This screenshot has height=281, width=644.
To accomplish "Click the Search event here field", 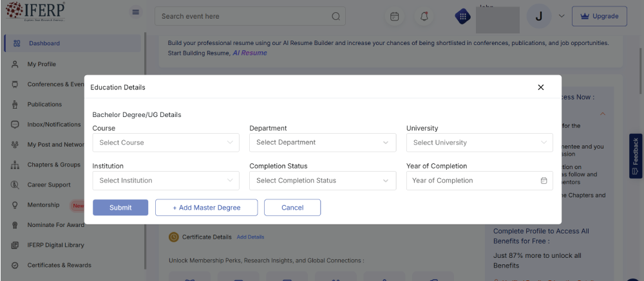I will click(x=245, y=16).
